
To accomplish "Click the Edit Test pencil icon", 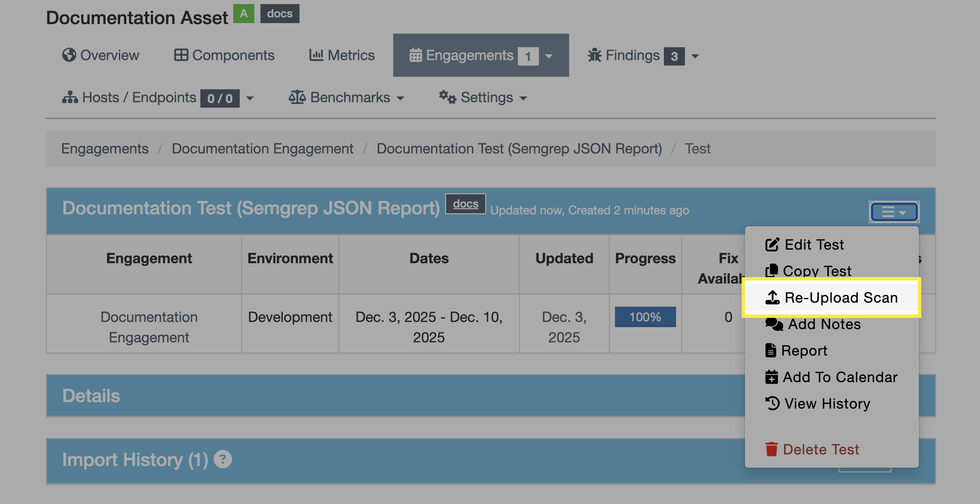I will 772,245.
